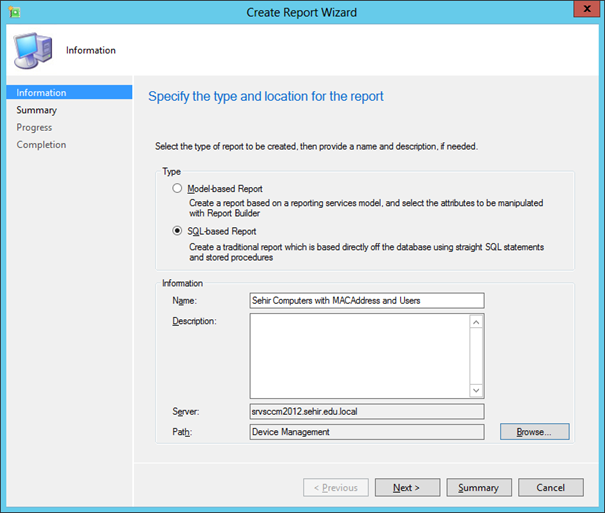Click the Description scrollbar up arrow
The width and height of the screenshot is (605, 513).
pos(477,322)
